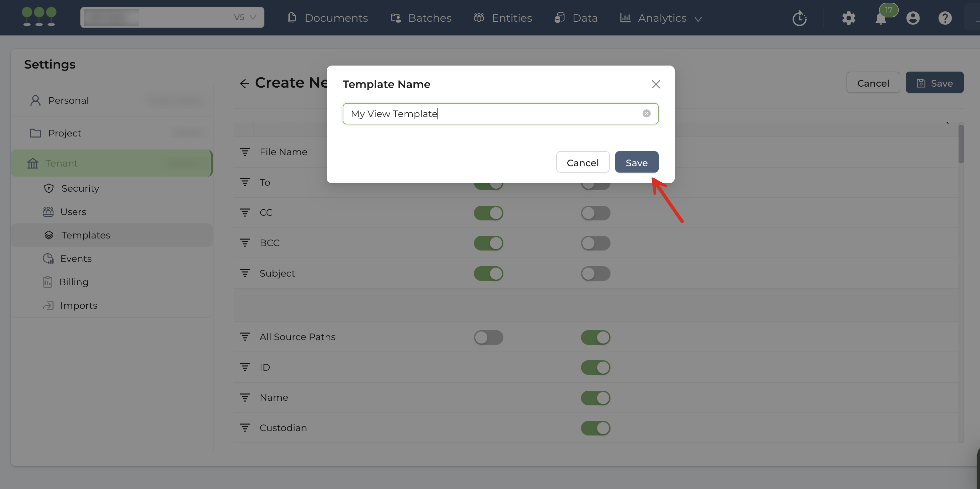Screen dimensions: 980x489
Task: Toggle the All Source Paths first switch
Action: point(488,337)
